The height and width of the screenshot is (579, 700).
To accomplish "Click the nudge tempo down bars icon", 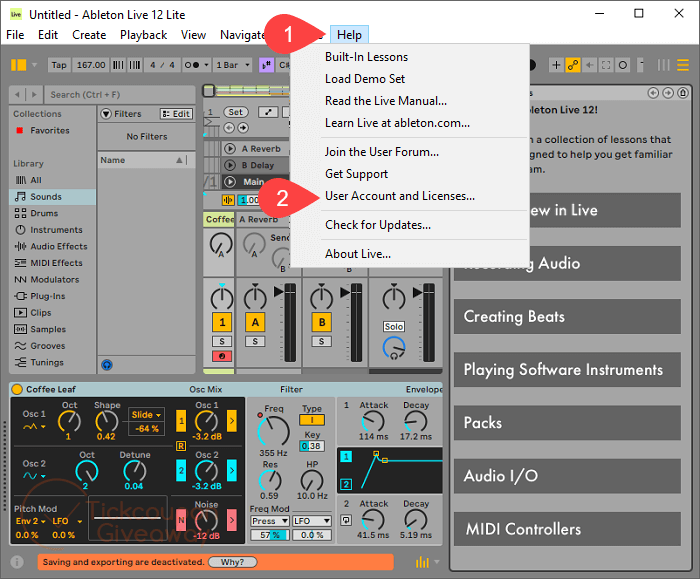I will coord(118,65).
